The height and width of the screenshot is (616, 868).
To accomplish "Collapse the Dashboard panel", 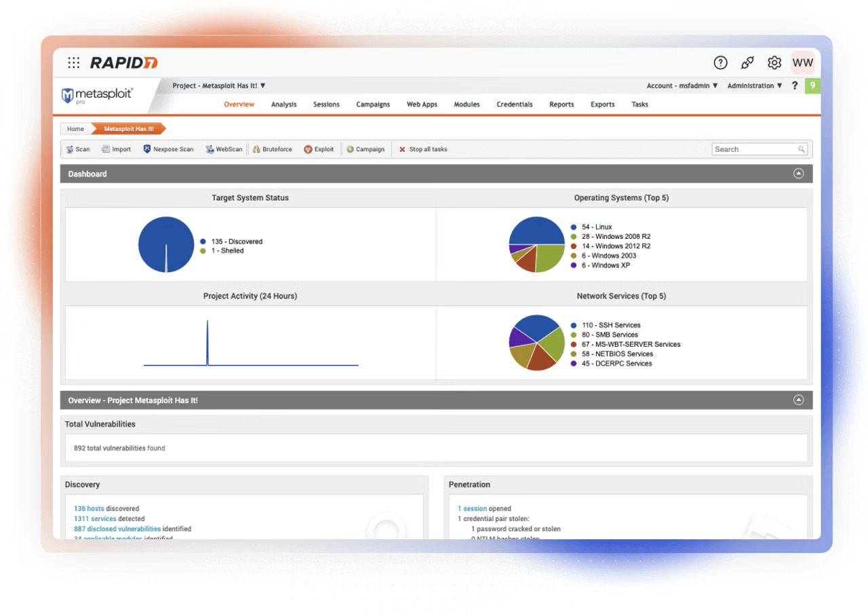I will click(798, 174).
